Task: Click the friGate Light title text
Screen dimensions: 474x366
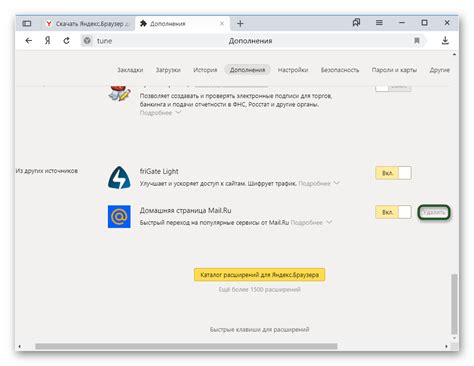Action: (x=159, y=171)
